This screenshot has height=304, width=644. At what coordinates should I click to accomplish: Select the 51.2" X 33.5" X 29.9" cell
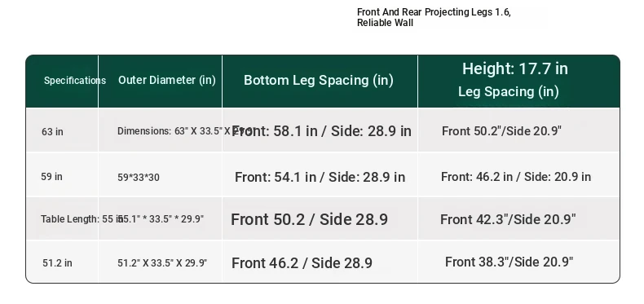(162, 263)
